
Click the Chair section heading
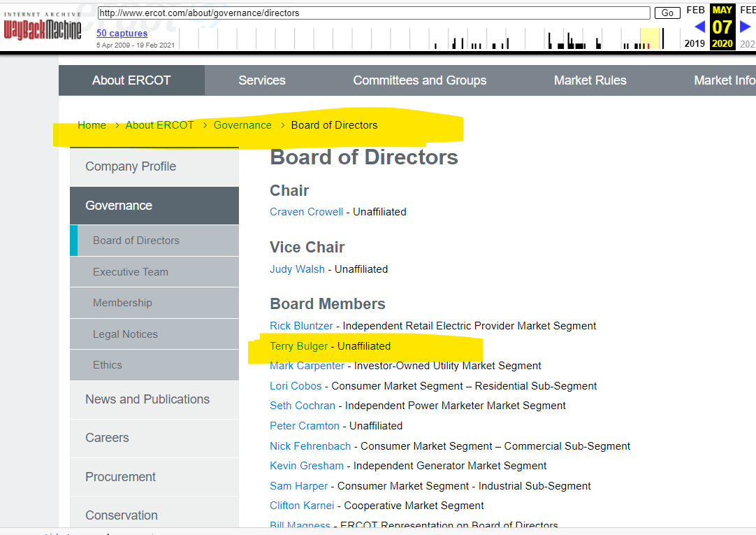(289, 190)
